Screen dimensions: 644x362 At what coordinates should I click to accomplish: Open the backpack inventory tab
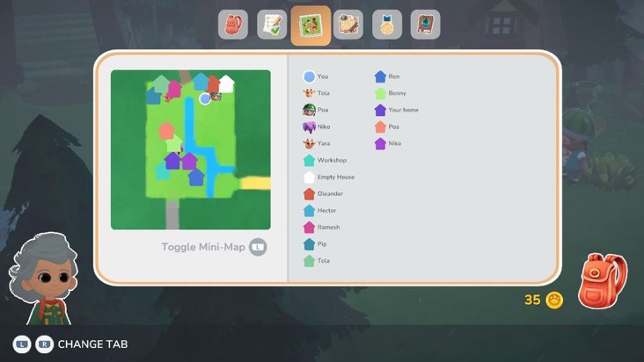coord(233,25)
